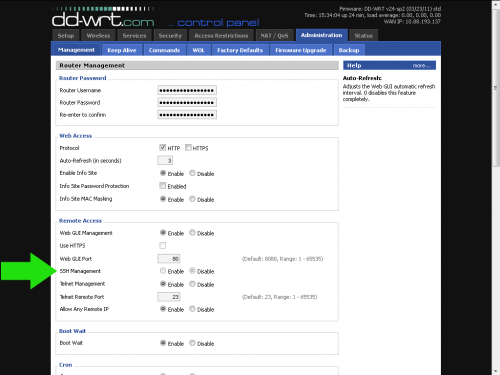Switch to the Management sub-tab
The height and width of the screenshot is (375, 500).
click(76, 50)
